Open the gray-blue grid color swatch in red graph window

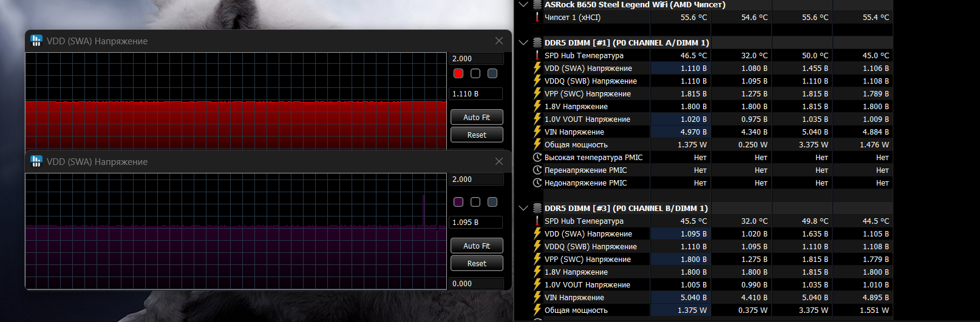pyautogui.click(x=492, y=73)
